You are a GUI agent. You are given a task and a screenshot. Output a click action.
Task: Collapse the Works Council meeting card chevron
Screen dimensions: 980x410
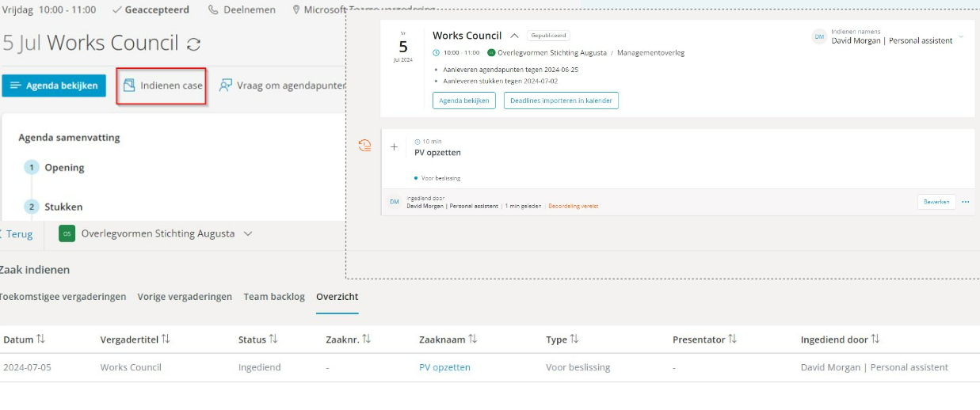tap(514, 36)
